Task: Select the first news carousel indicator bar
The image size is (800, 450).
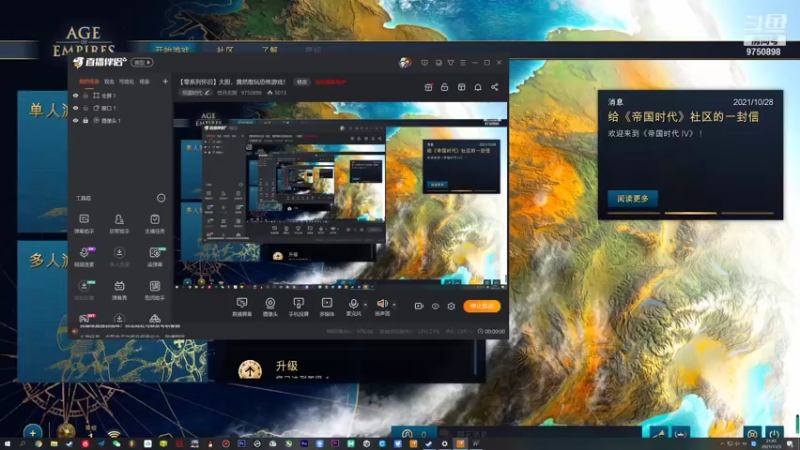Action: (633, 213)
